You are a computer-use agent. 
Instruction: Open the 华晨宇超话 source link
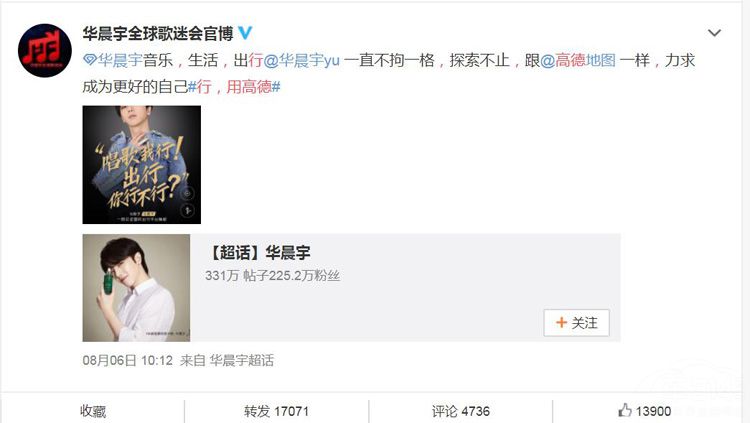coord(242,360)
